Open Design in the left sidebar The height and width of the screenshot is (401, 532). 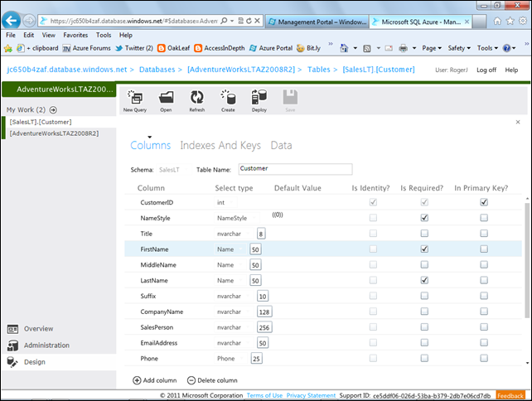point(34,362)
